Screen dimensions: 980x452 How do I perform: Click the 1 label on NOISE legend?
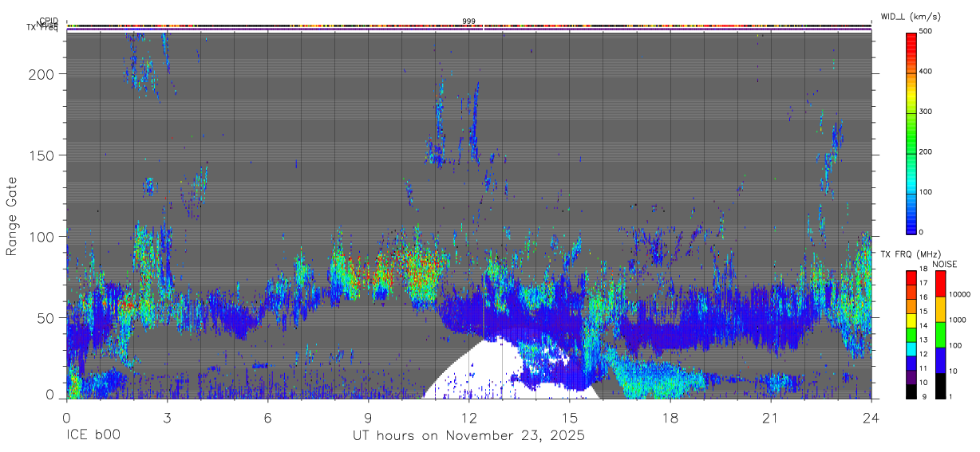950,396
